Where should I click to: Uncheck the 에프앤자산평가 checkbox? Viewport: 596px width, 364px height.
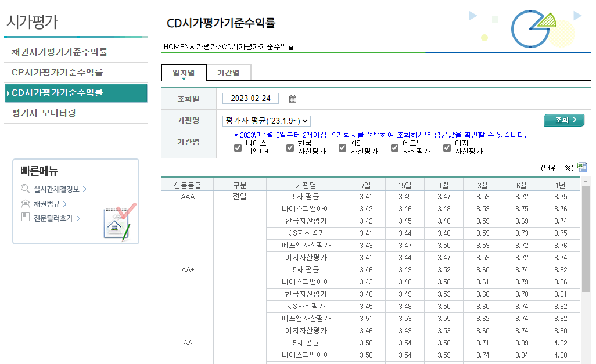click(394, 147)
